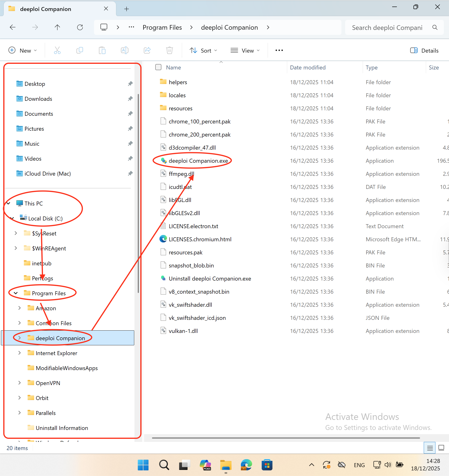Click the horizontal scrollbar under file list
The image size is (449, 476).
coord(286,438)
